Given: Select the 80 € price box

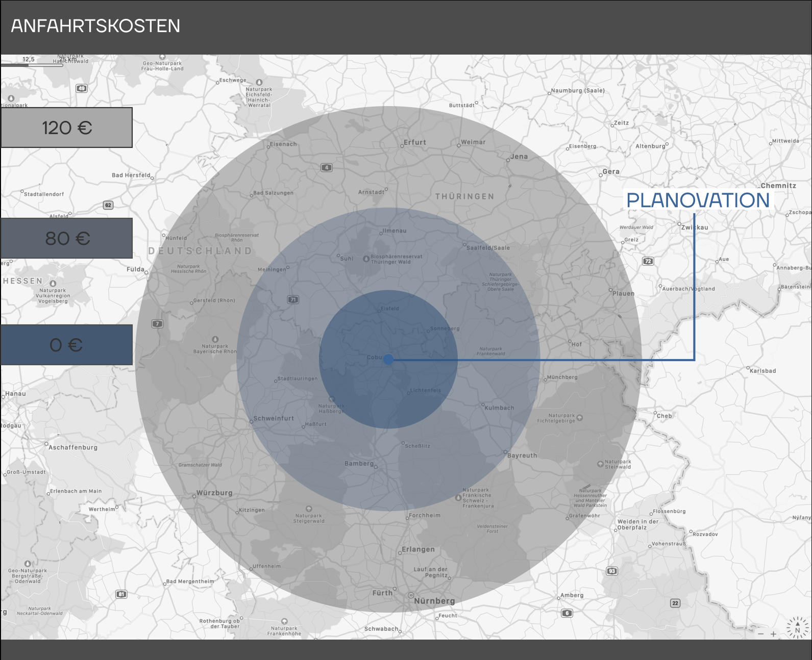Looking at the screenshot, I should coord(66,238).
